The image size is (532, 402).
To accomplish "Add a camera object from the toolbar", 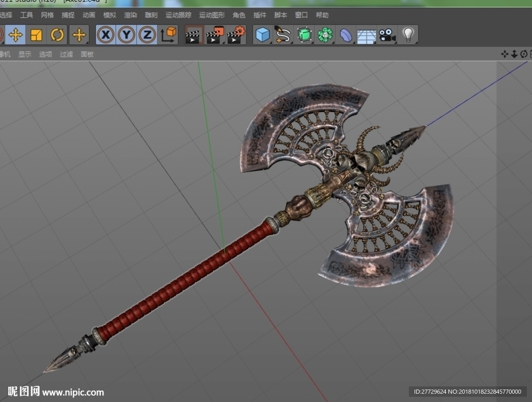I will tap(387, 35).
